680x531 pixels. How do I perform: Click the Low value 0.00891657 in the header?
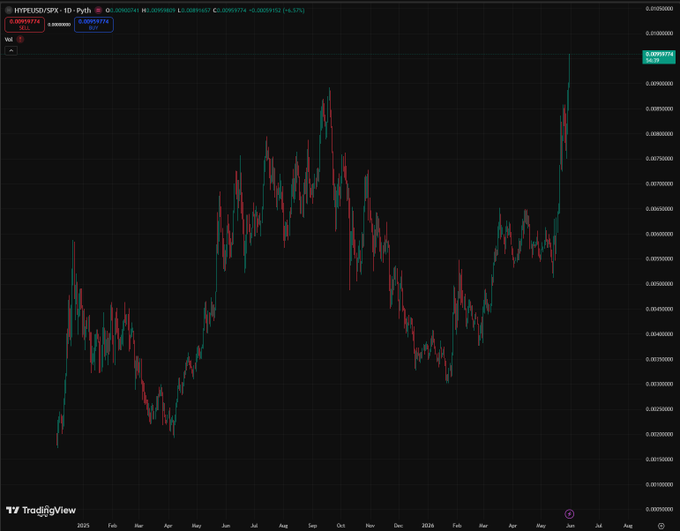[x=196, y=10]
